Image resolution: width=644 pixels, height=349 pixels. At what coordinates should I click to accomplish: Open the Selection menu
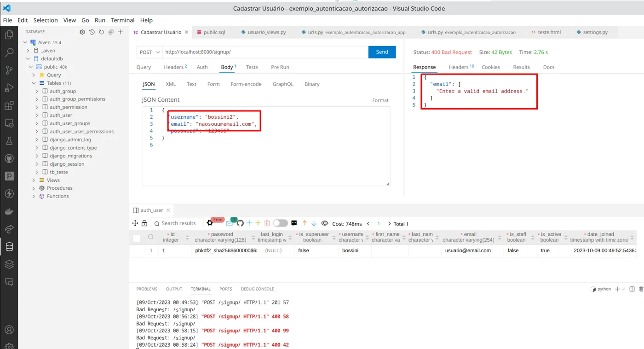(46, 20)
